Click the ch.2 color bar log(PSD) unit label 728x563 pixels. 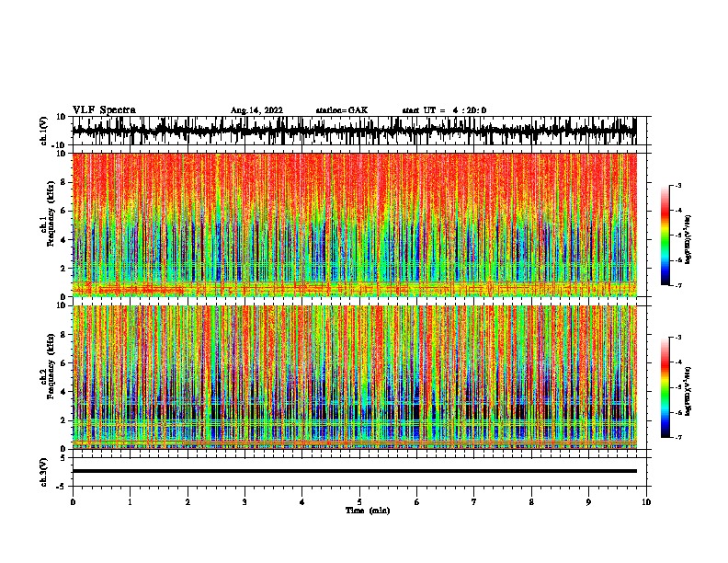tap(688, 392)
